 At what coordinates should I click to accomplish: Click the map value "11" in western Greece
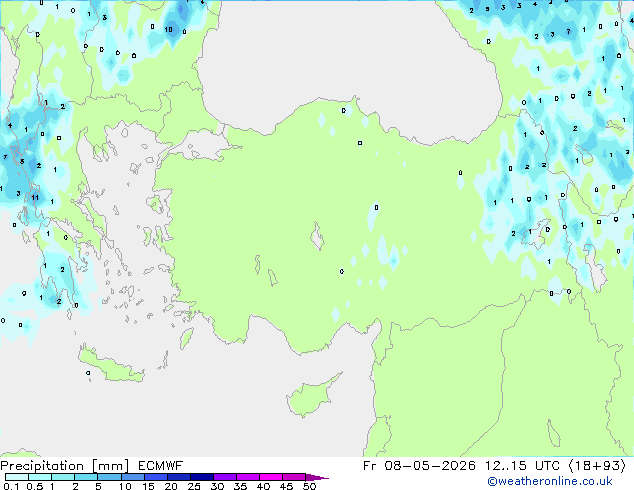[35, 198]
